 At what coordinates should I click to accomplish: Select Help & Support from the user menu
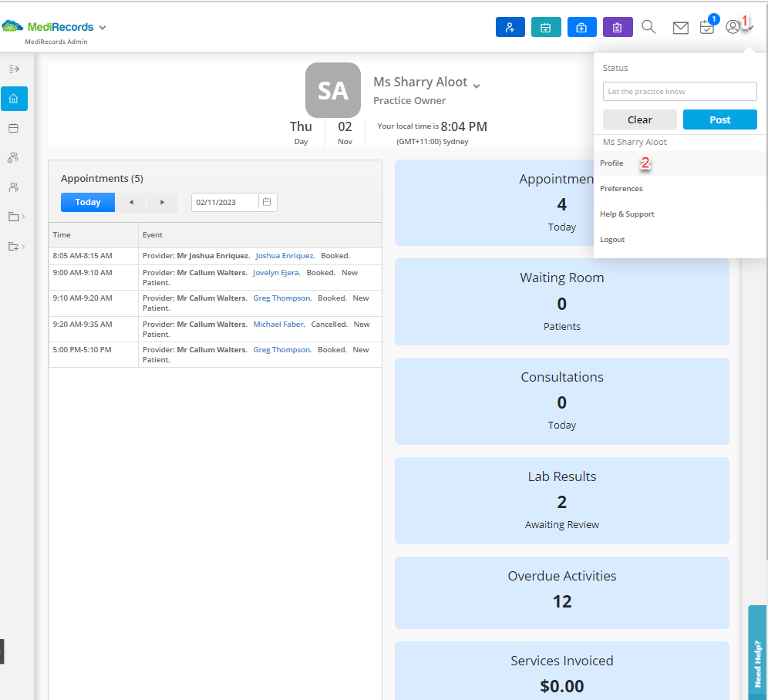click(680, 214)
